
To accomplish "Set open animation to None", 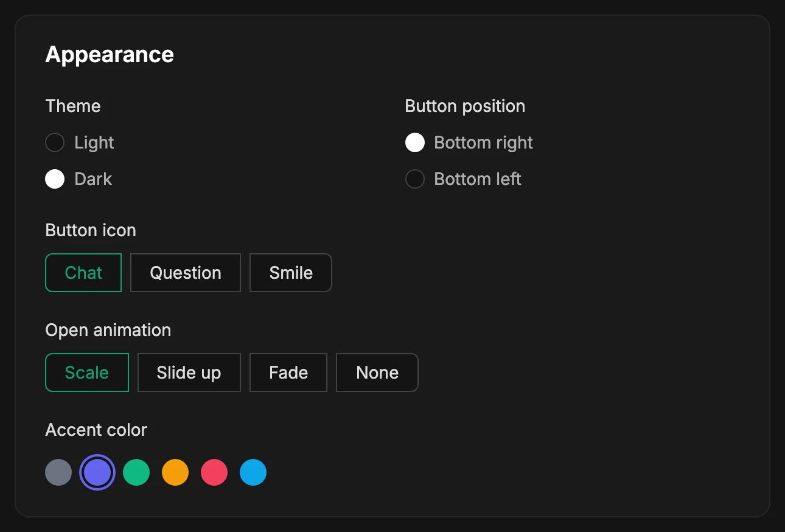I will [377, 373].
